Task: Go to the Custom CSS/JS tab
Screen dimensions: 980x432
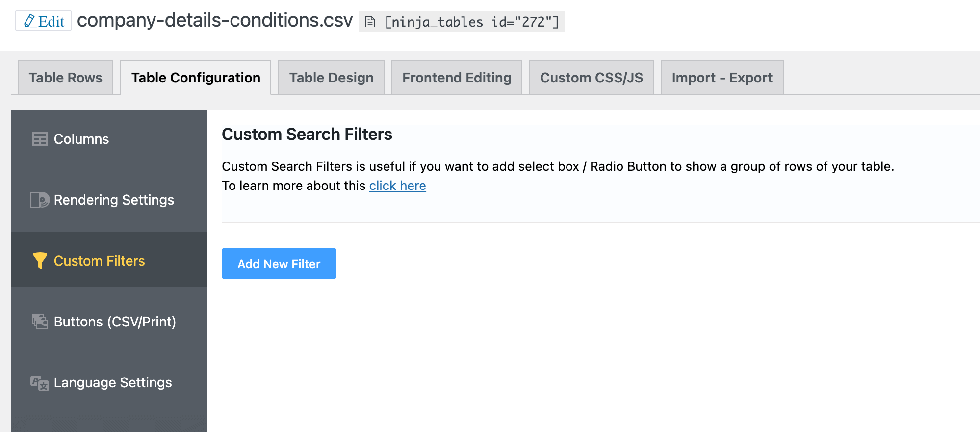Action: pos(592,78)
